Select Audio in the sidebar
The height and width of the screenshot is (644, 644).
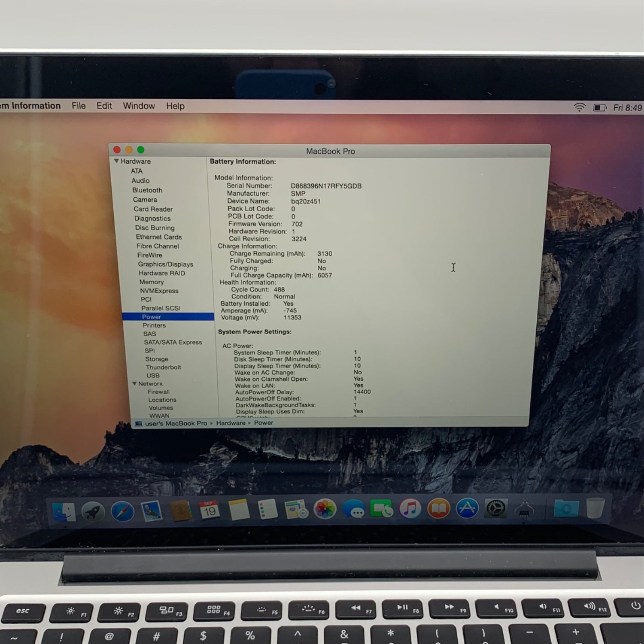point(140,180)
